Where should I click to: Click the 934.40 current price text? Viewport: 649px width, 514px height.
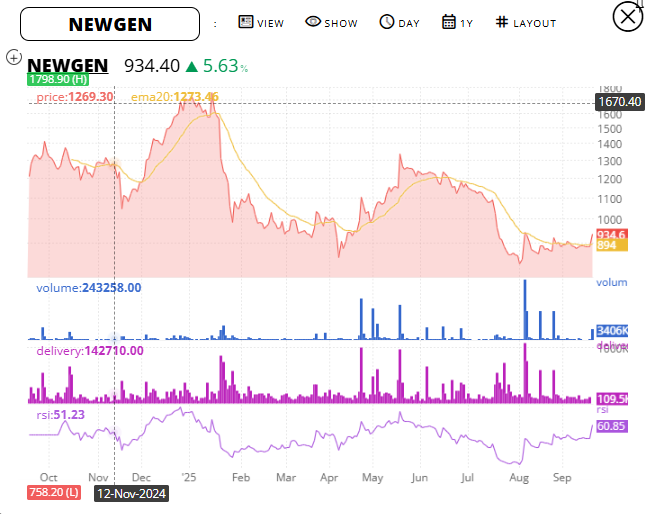pyautogui.click(x=152, y=66)
